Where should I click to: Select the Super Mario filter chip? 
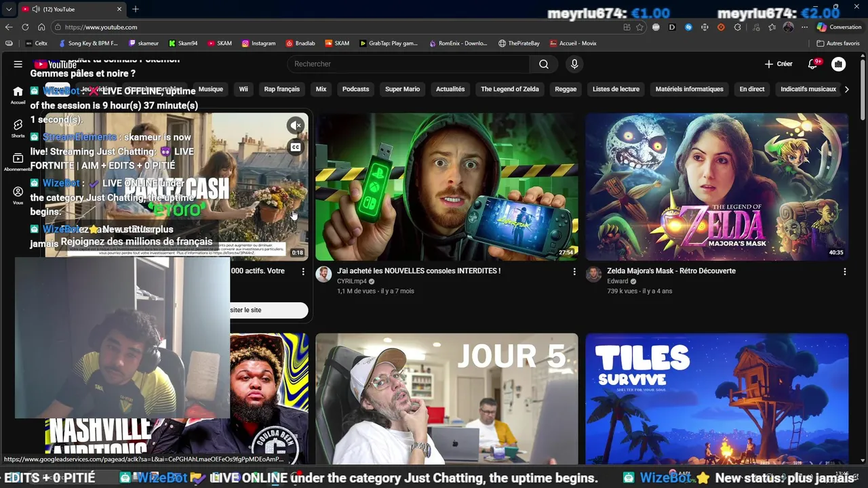click(x=402, y=89)
